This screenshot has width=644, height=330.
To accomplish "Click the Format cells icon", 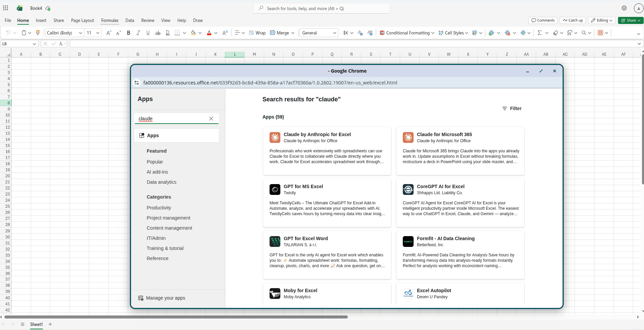I will [x=523, y=33].
